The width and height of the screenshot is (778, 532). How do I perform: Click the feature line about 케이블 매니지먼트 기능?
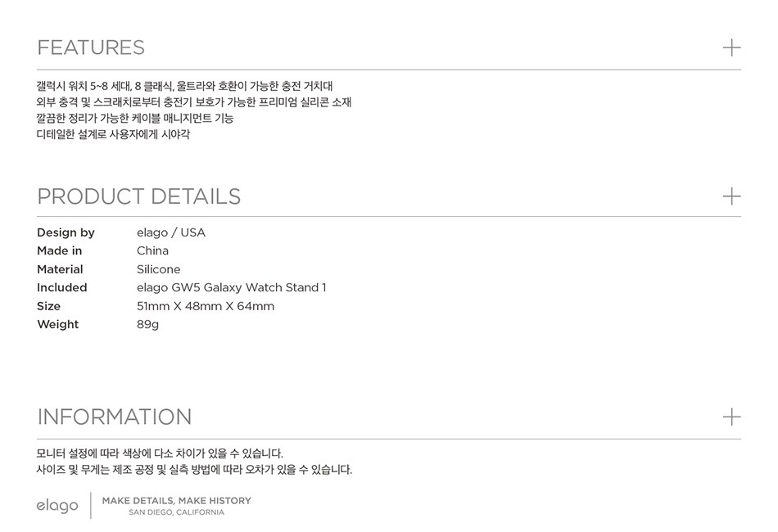click(135, 118)
